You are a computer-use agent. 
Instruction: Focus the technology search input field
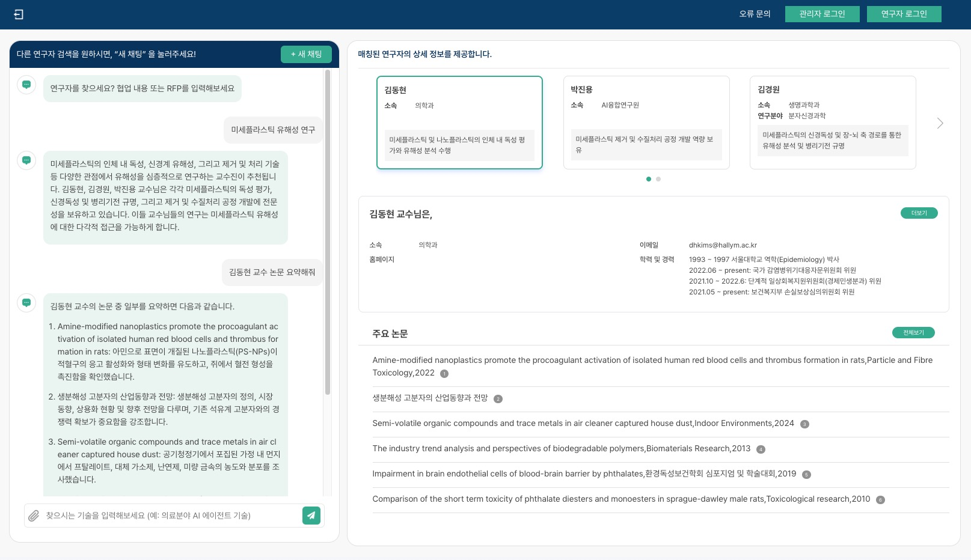coord(171,516)
